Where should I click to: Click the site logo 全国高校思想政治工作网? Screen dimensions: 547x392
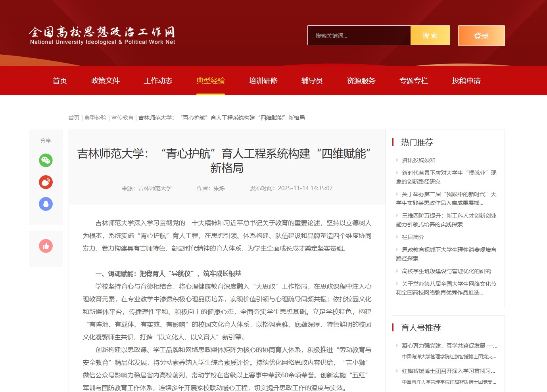(x=102, y=35)
